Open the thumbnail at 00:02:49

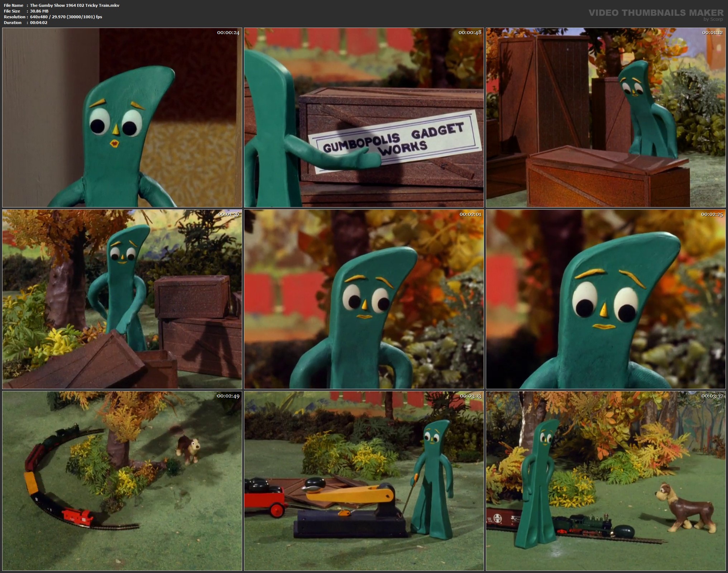[122, 481]
